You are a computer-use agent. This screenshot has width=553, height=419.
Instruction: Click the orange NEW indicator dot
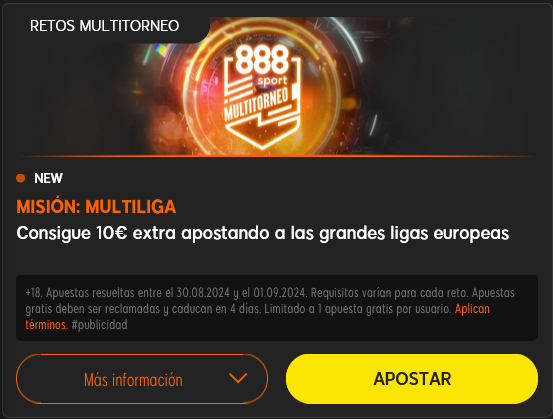pyautogui.click(x=20, y=178)
